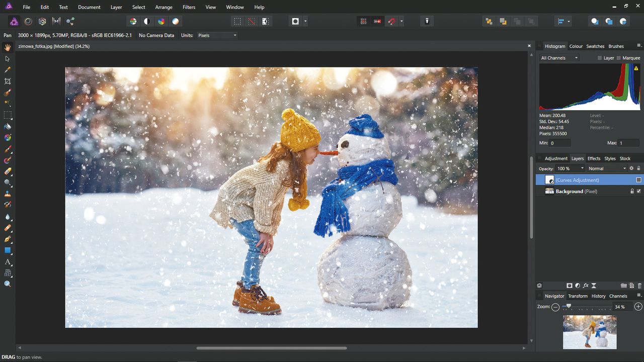The image size is (644, 362).
Task: Switch to the Photo persona icon
Action: 14,21
